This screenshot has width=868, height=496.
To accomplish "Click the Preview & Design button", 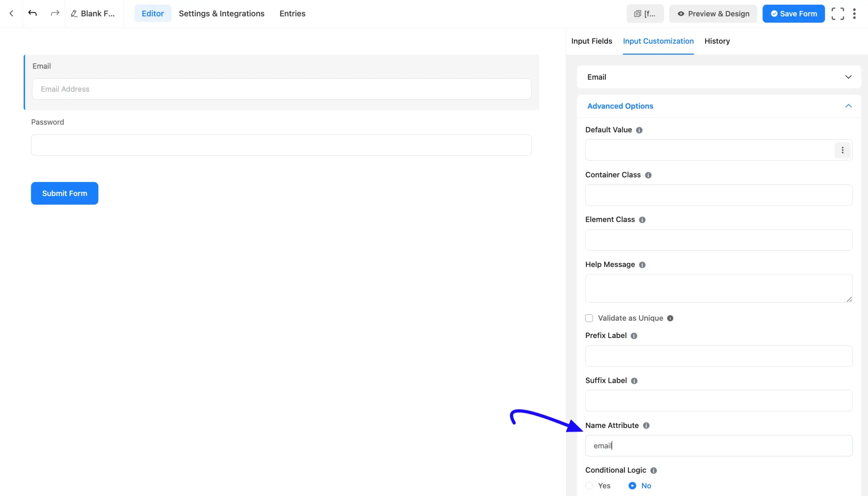I will pos(713,14).
